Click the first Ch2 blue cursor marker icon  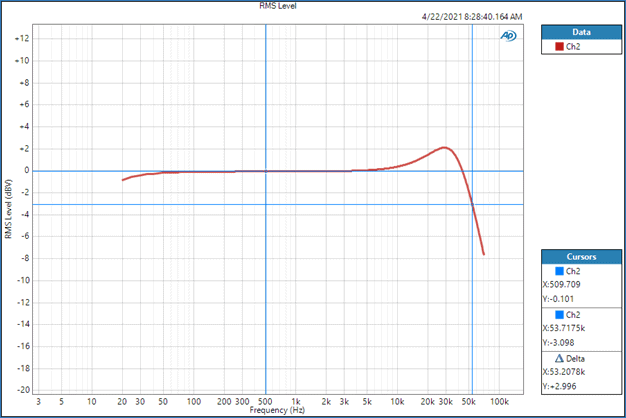point(559,271)
